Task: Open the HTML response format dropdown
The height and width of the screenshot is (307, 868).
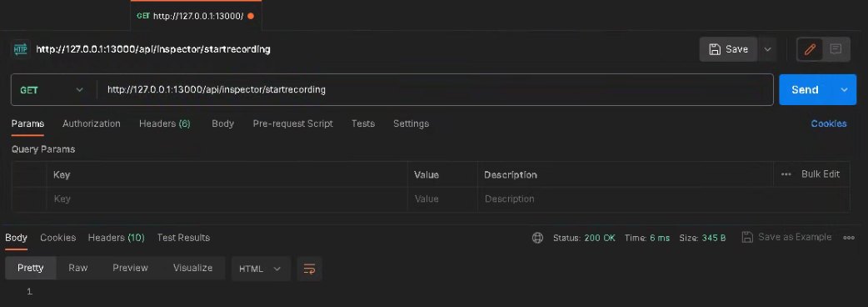Action: click(x=260, y=269)
